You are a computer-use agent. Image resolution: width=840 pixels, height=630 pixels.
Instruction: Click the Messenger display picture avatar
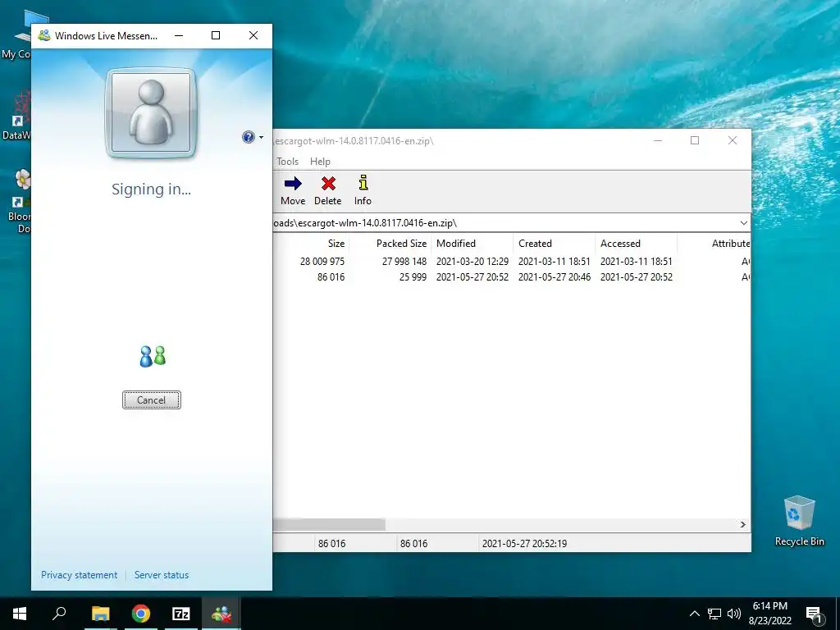pyautogui.click(x=151, y=113)
